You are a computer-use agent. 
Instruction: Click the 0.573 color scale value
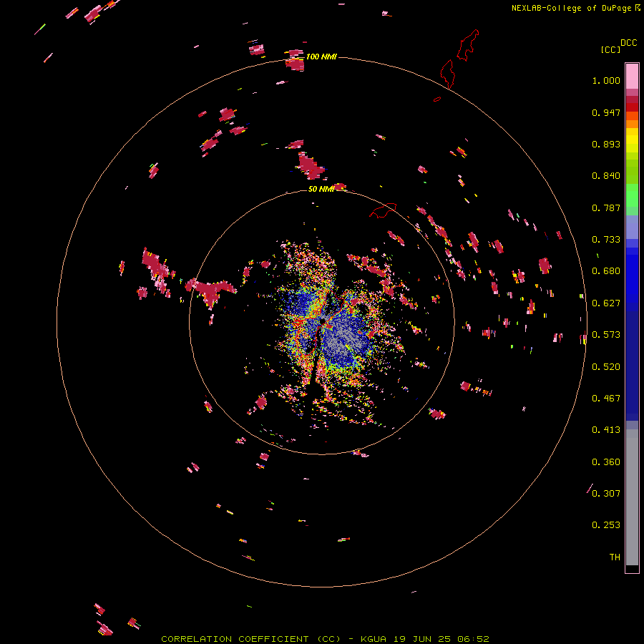tap(606, 335)
